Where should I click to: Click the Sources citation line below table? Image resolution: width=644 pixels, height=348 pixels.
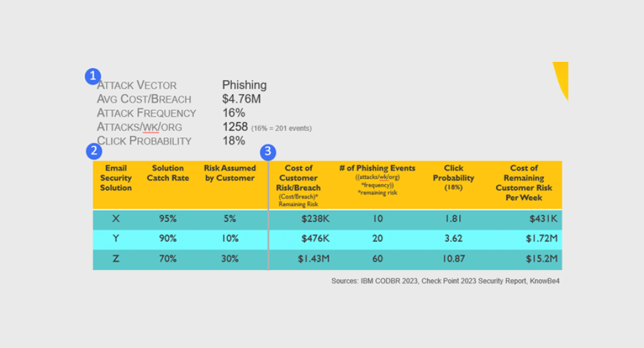point(445,281)
